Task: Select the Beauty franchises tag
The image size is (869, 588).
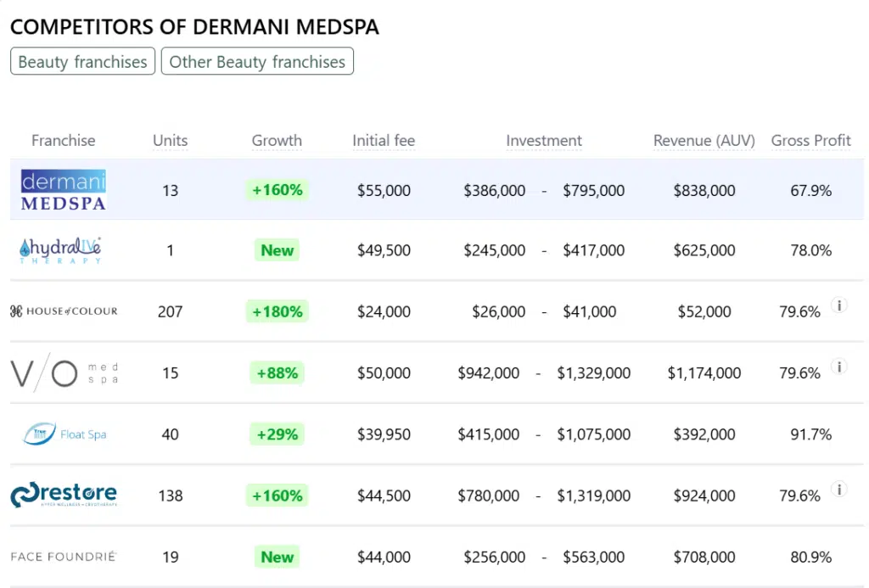Action: click(x=82, y=61)
